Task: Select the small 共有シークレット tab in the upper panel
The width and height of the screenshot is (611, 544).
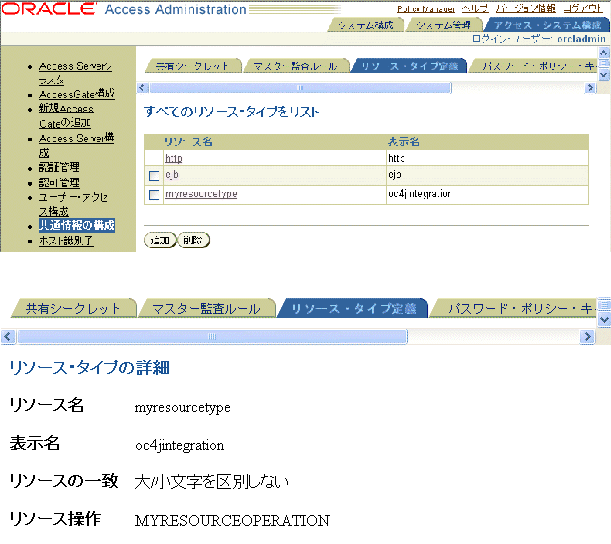Action: coord(194,66)
